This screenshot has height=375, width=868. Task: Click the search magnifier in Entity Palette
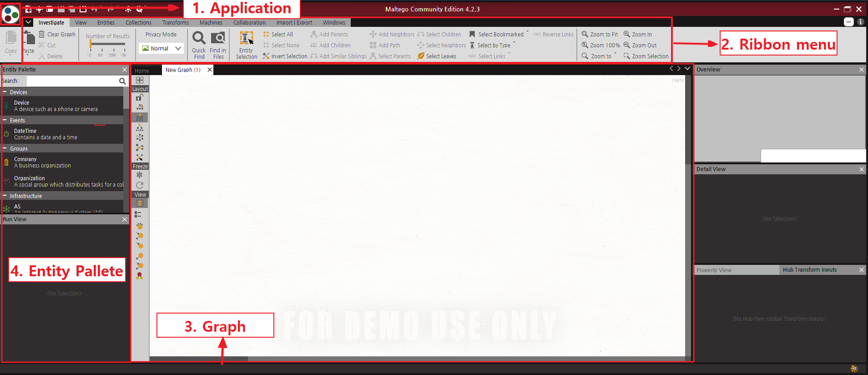tap(122, 81)
